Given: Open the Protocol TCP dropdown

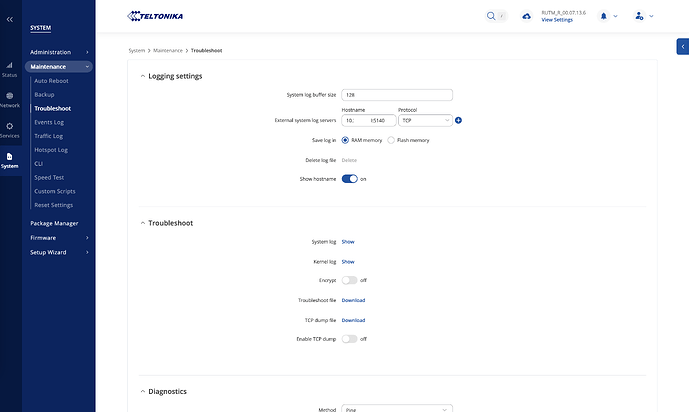Looking at the screenshot, I should coord(425,120).
